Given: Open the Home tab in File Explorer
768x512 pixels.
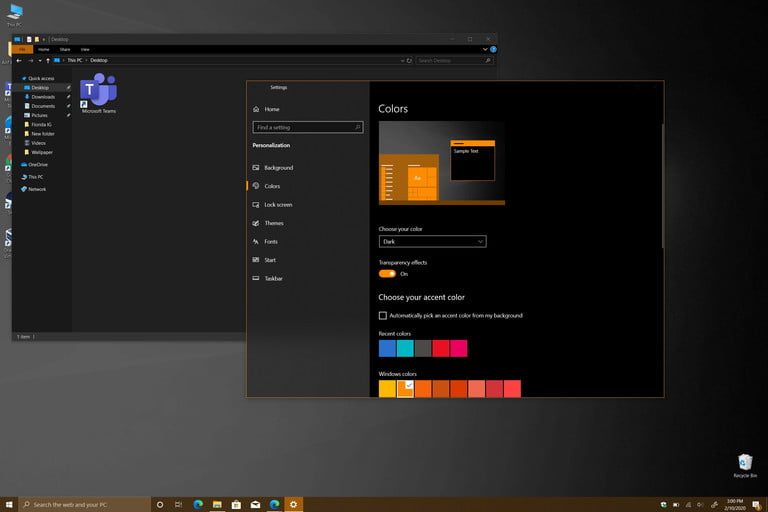Looking at the screenshot, I should pyautogui.click(x=44, y=49).
